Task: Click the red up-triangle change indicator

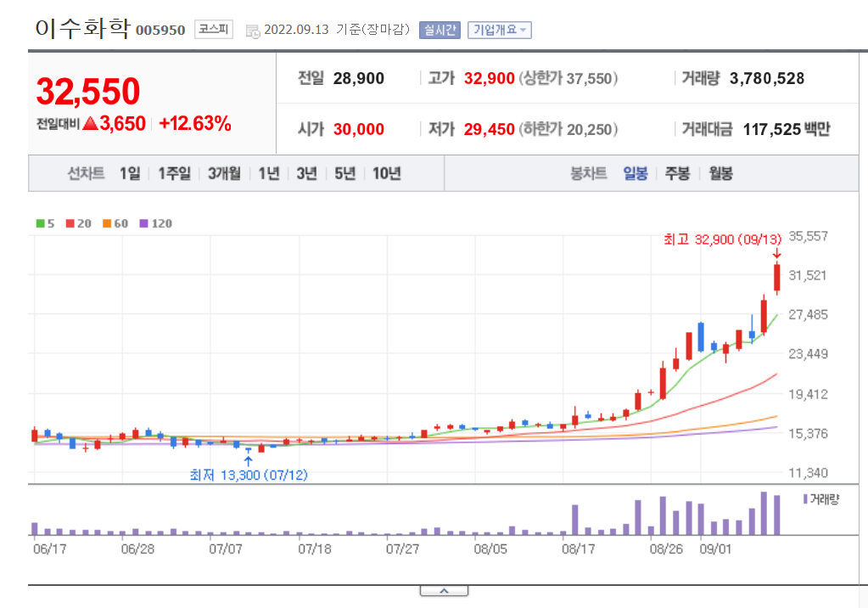Action: (90, 123)
